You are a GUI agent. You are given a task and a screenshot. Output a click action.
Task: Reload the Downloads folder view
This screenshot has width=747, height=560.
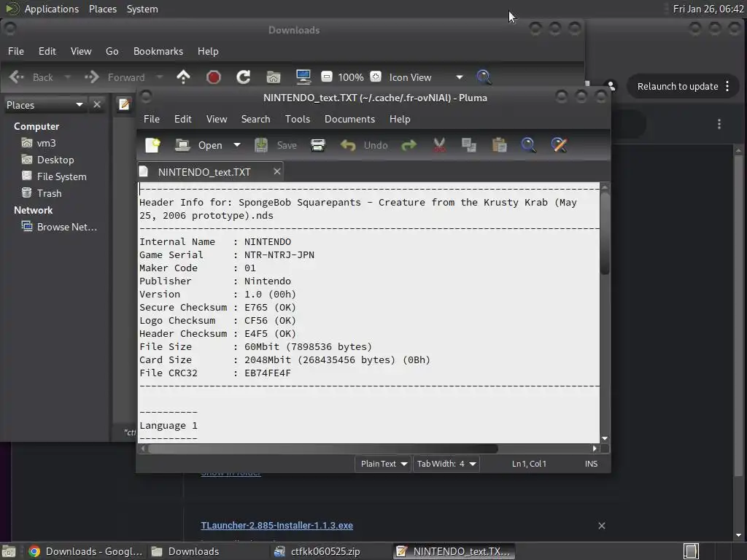click(x=244, y=77)
